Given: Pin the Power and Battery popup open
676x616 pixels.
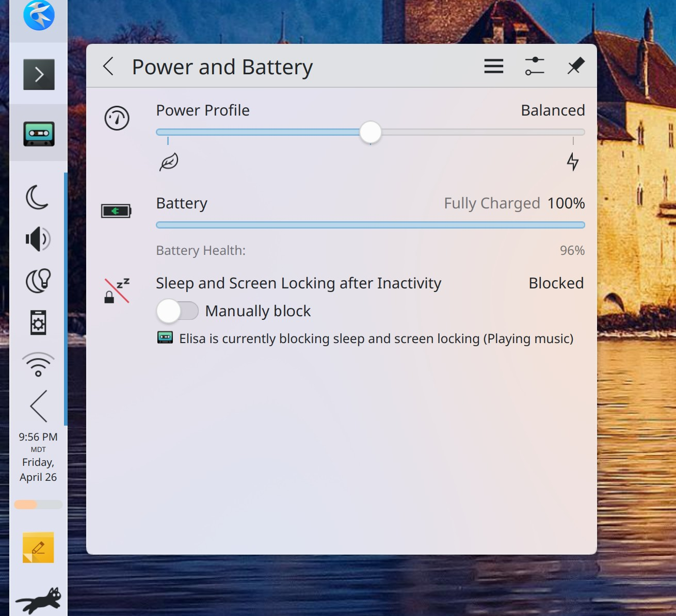Looking at the screenshot, I should pos(575,67).
